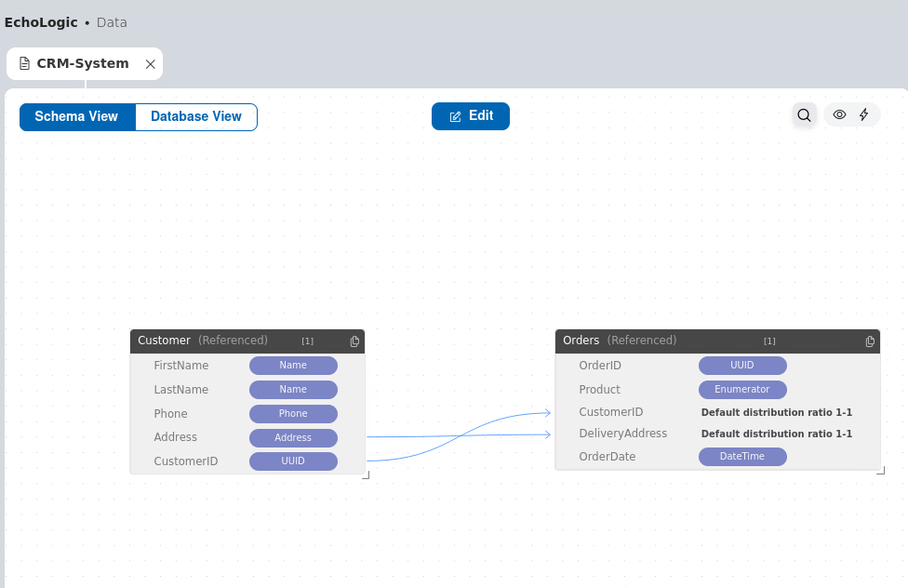This screenshot has height=588, width=908.
Task: Copy the Customer table via its header icon
Action: (x=354, y=341)
